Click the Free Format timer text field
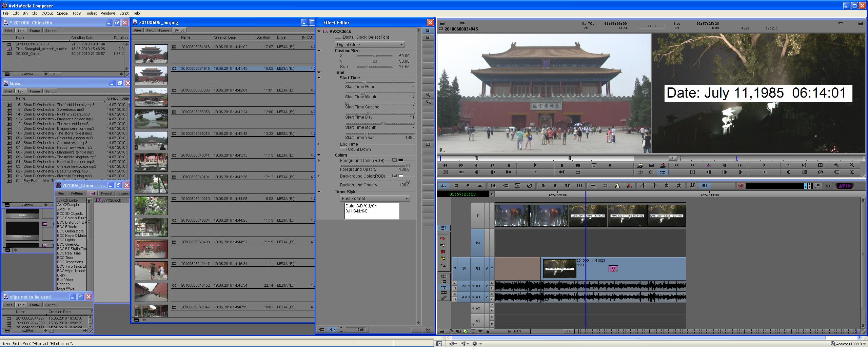 point(371,211)
